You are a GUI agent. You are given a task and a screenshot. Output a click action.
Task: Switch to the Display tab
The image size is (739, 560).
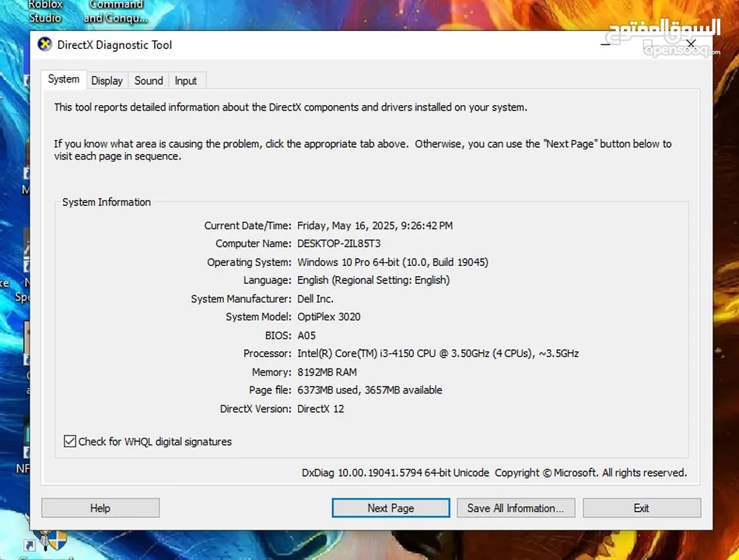107,81
